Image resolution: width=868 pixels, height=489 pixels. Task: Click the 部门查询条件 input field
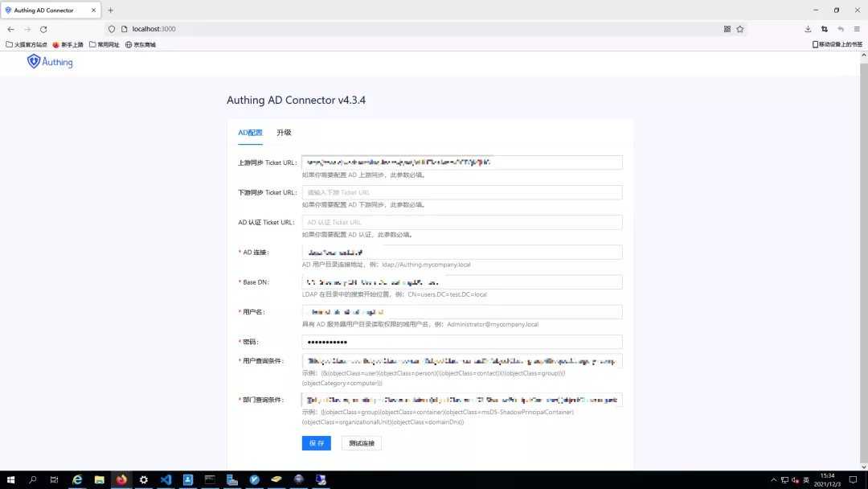pyautogui.click(x=461, y=399)
